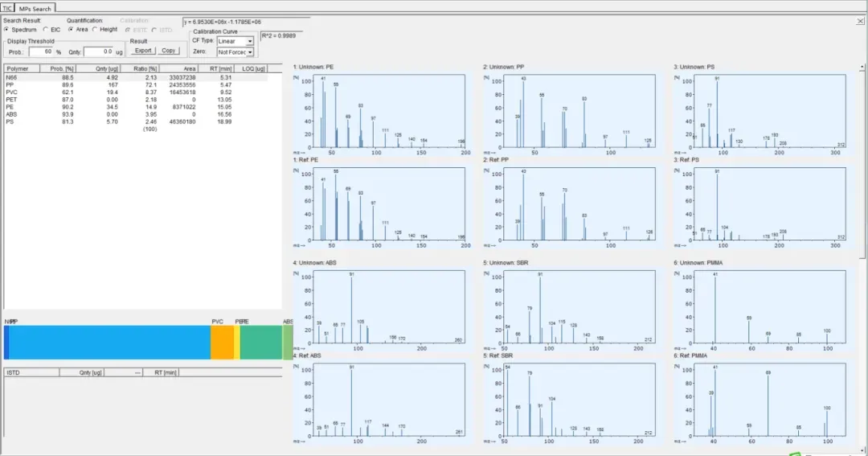The image size is (868, 456).
Task: Click the spectra panel scrollbar down arrow
Action: pyautogui.click(x=862, y=451)
